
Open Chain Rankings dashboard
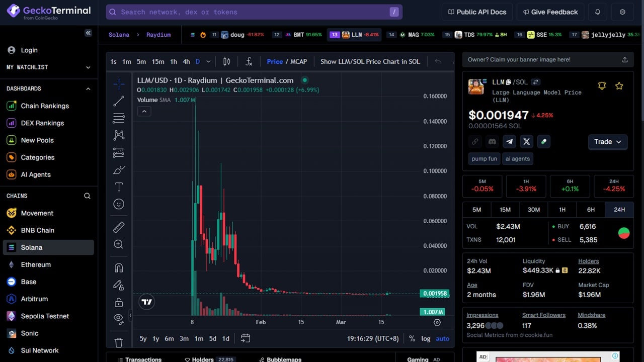[45, 106]
